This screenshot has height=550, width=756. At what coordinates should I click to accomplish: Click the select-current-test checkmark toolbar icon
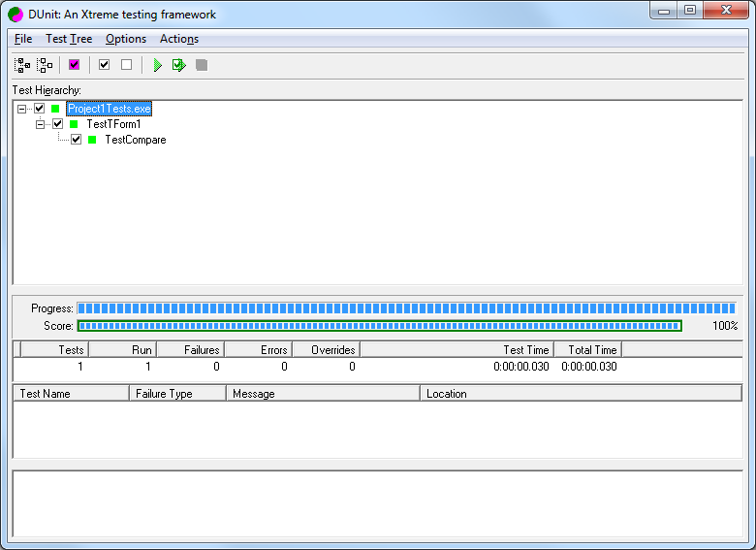[x=104, y=65]
